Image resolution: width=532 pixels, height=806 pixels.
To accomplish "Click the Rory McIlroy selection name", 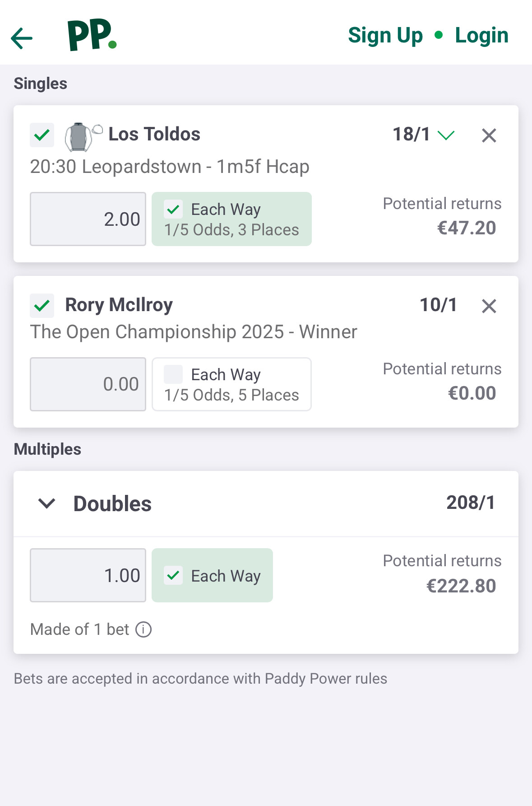I will click(x=119, y=305).
